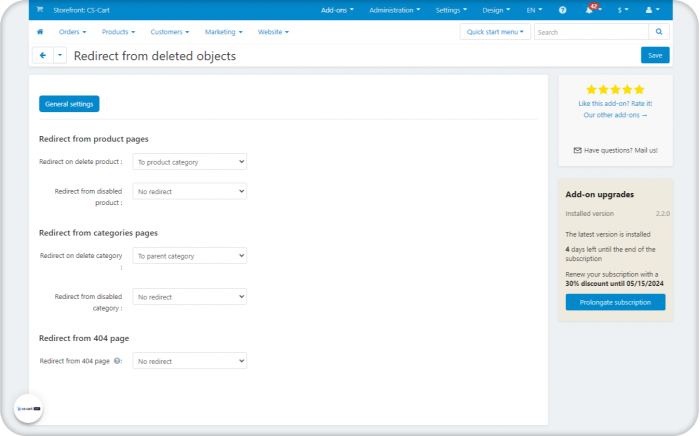Open the Add-ons menu
This screenshot has width=700, height=436.
(x=337, y=10)
